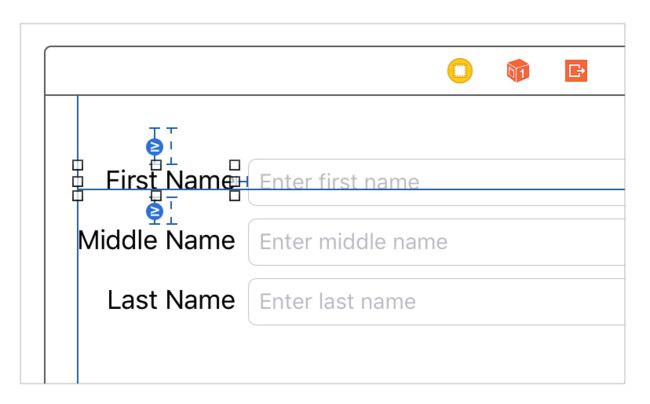This screenshot has width=650, height=404.
Task: Select the First Responder cube icon
Action: (x=518, y=71)
